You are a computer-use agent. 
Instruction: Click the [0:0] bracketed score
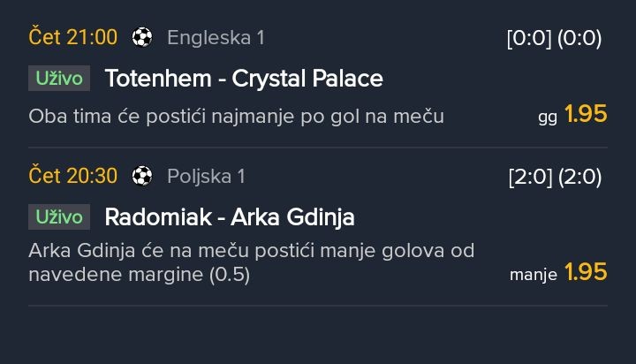[528, 38]
